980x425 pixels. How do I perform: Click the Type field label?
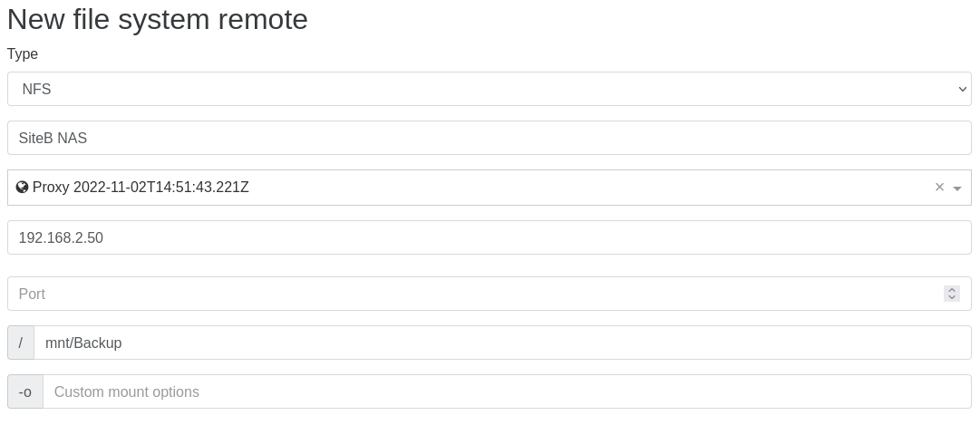click(x=23, y=54)
